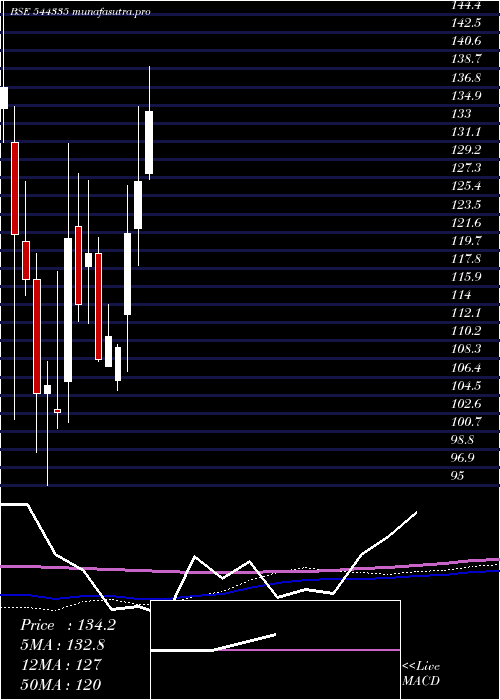Select the tall red candlestick topping near 131

15,188
